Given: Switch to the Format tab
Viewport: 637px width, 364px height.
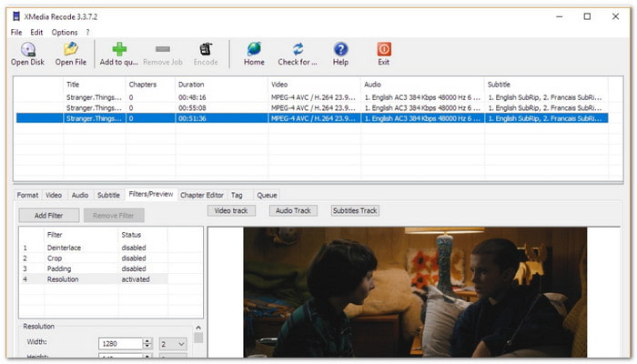Looking at the screenshot, I should click(x=27, y=195).
